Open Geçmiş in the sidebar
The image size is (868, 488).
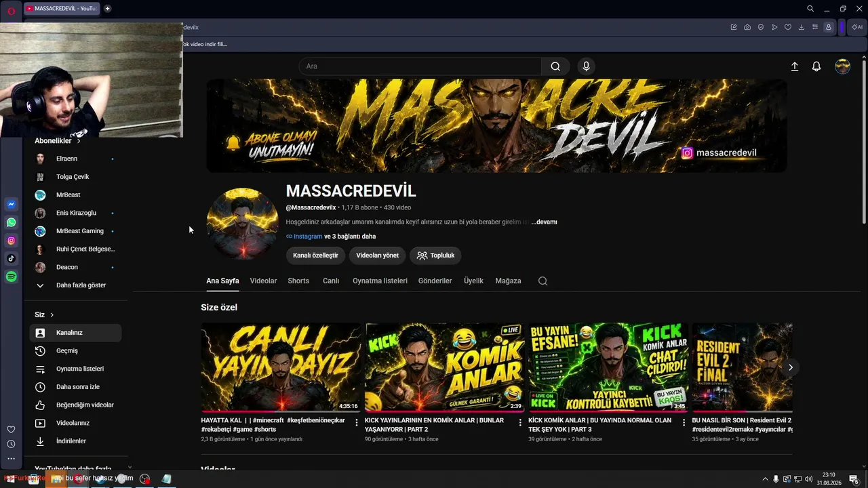click(x=75, y=351)
